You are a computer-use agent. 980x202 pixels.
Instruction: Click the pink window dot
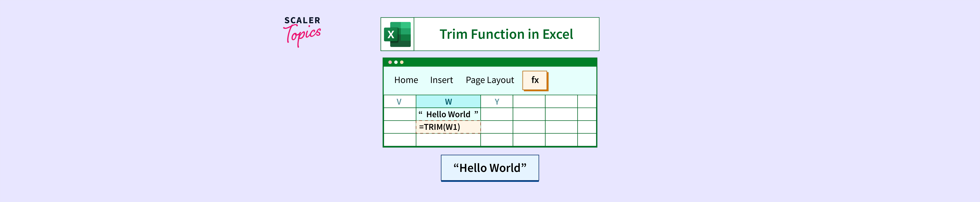coord(390,62)
